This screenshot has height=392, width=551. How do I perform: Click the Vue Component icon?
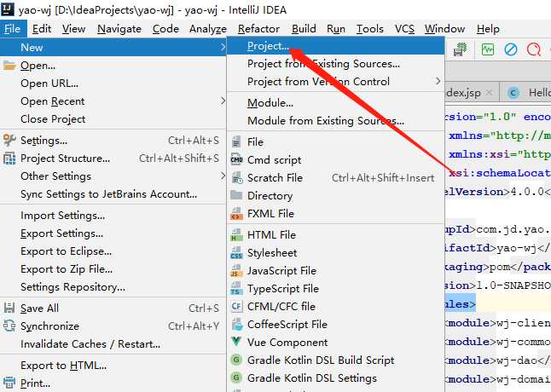[x=236, y=341]
